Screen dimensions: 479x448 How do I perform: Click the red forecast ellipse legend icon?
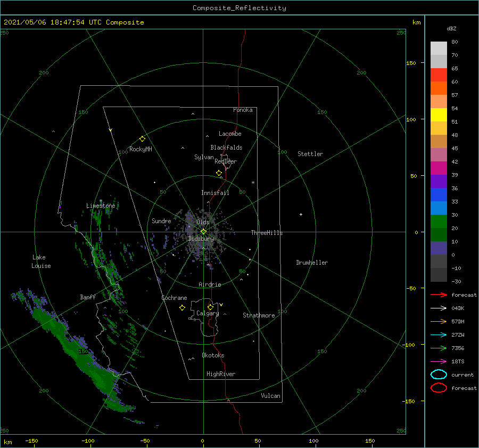pos(439,388)
